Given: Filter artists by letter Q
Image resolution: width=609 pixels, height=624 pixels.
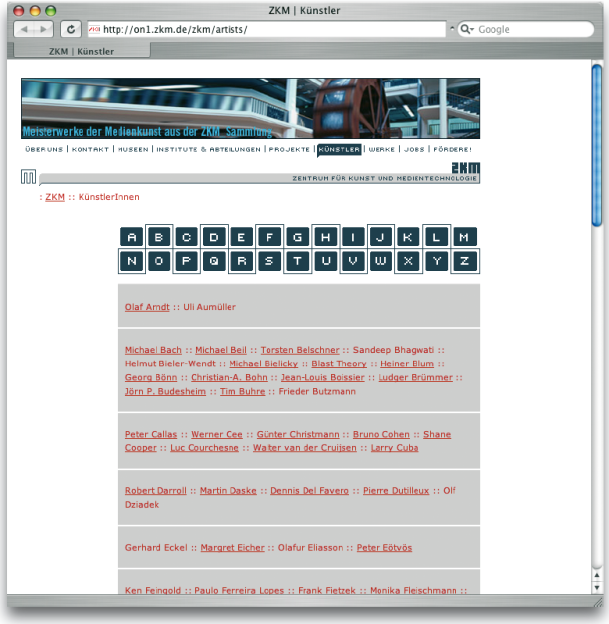Looking at the screenshot, I should [x=214, y=261].
